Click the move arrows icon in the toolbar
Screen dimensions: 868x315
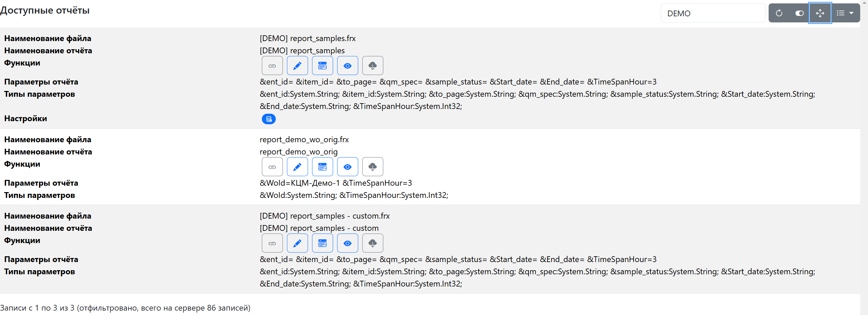(820, 13)
